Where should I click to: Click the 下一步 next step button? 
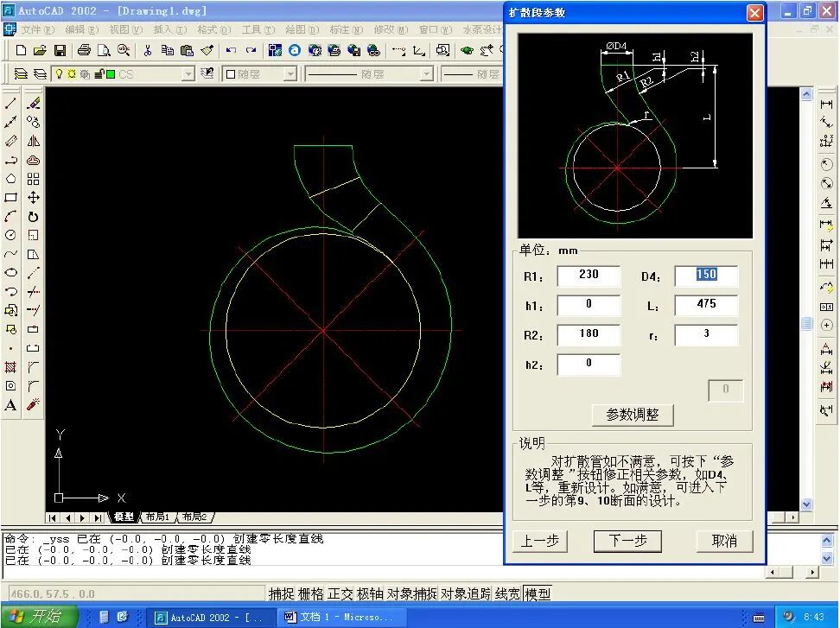(628, 541)
